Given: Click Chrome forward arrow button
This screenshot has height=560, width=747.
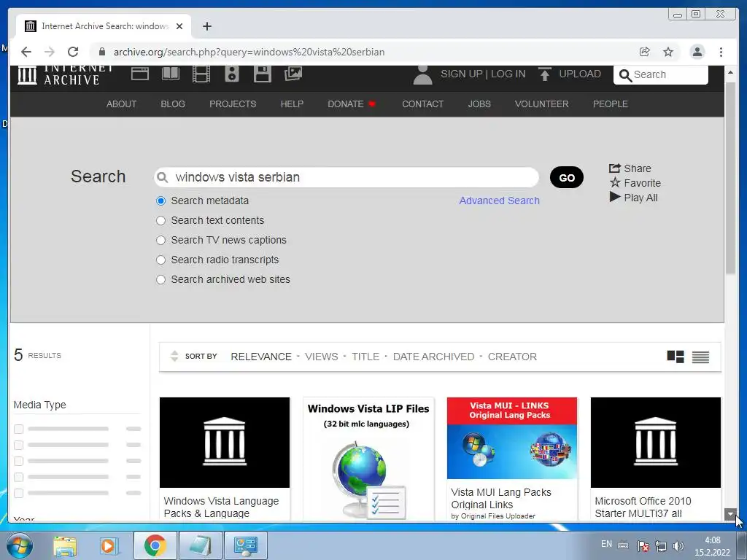Looking at the screenshot, I should point(50,52).
